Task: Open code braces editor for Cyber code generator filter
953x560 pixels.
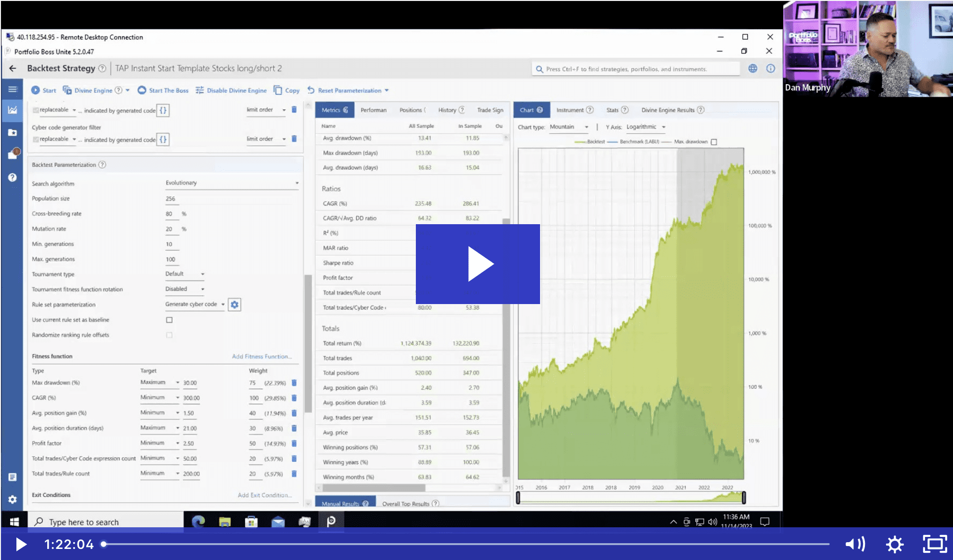Action: tap(163, 140)
